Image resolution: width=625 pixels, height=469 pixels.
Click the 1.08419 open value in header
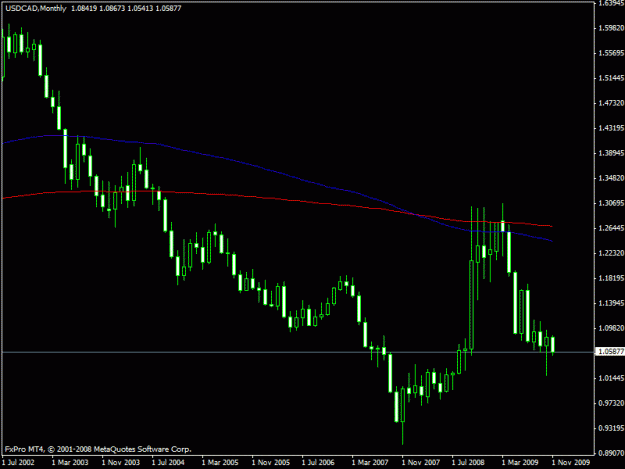(84, 8)
